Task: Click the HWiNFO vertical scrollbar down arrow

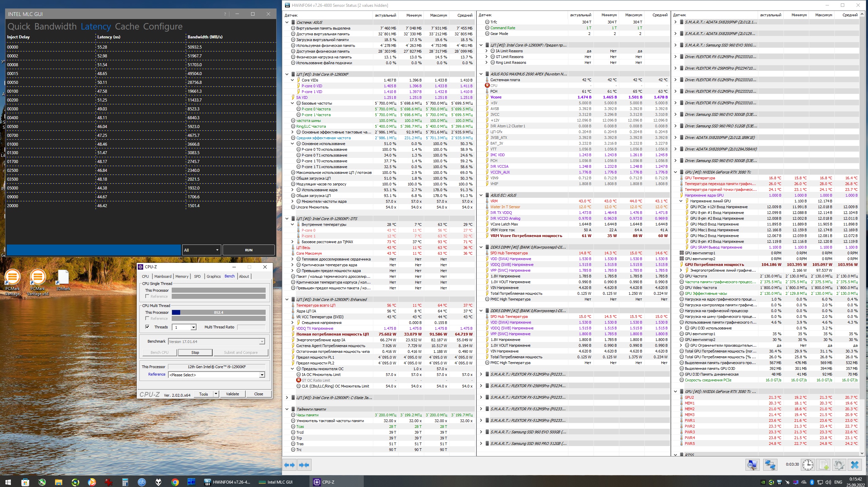Action: [862, 453]
